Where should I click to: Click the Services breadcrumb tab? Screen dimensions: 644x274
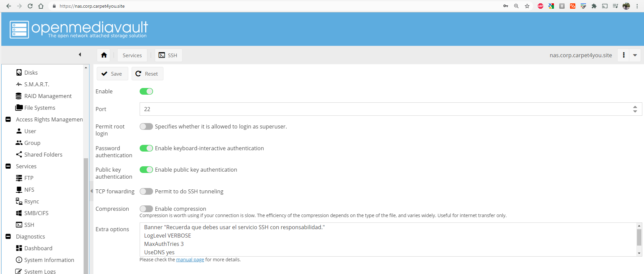point(132,55)
